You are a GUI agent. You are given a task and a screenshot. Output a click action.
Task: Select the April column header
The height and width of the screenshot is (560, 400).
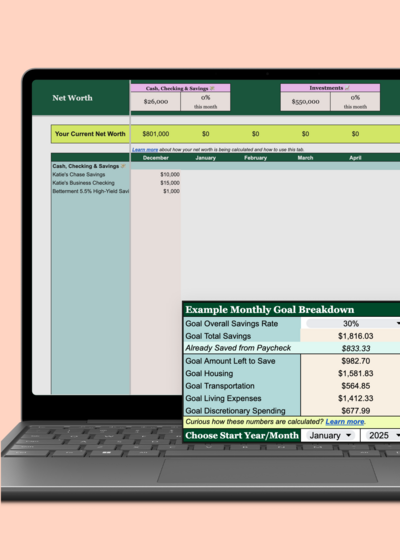(355, 158)
